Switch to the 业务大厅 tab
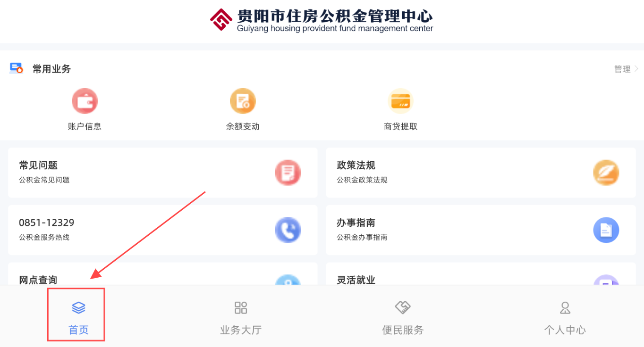This screenshot has height=347, width=644. pyautogui.click(x=241, y=318)
